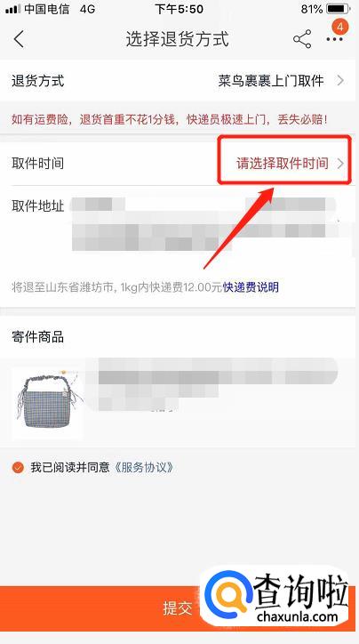Expand the 取件时间 row chevron
This screenshot has height=644, width=359.
click(340, 164)
